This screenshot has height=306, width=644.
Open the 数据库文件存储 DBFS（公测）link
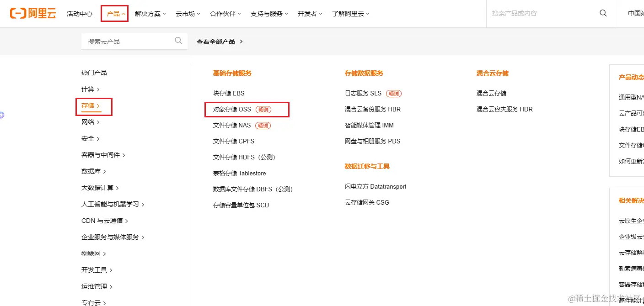pyautogui.click(x=253, y=189)
